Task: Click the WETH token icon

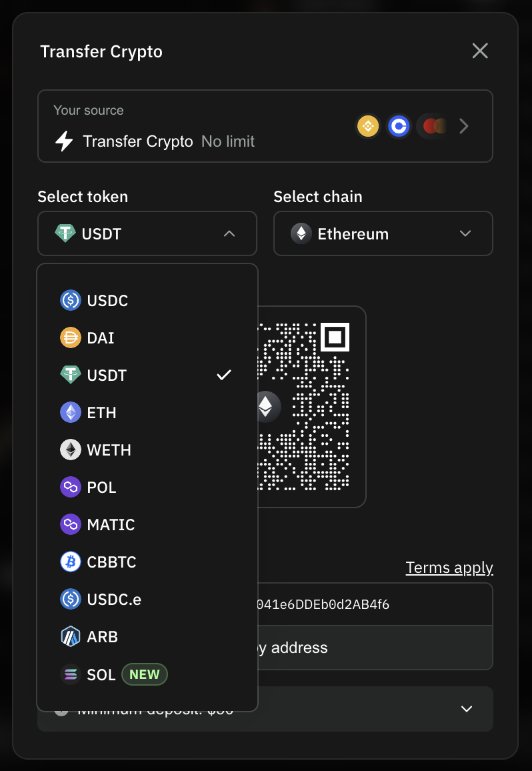Action: pyautogui.click(x=70, y=450)
